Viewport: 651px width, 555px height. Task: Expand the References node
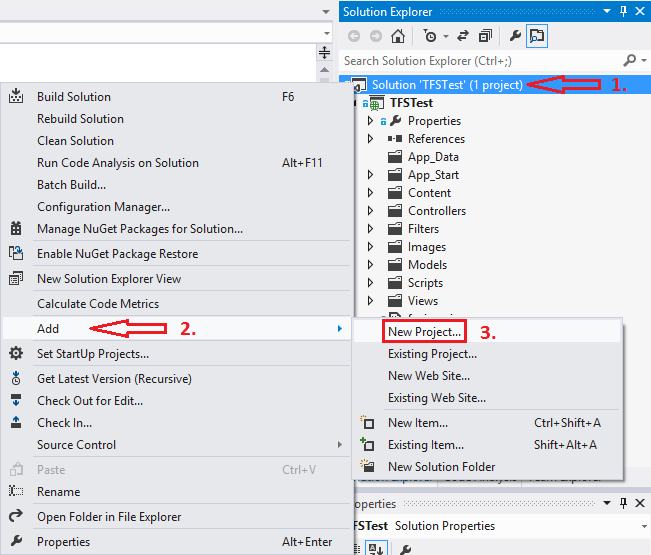[370, 139]
